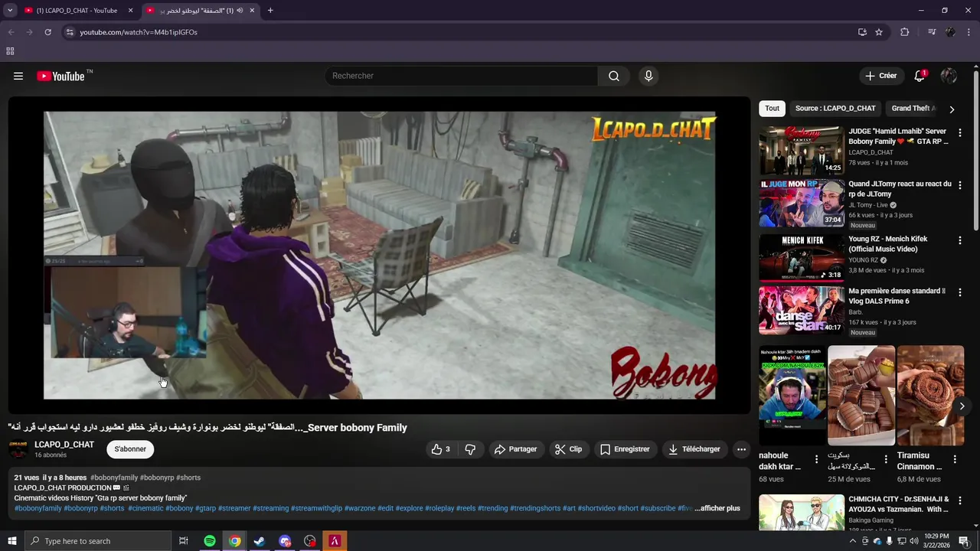Open the CHMICHA CITY video thumbnail
This screenshot has width=980, height=551.
[802, 513]
